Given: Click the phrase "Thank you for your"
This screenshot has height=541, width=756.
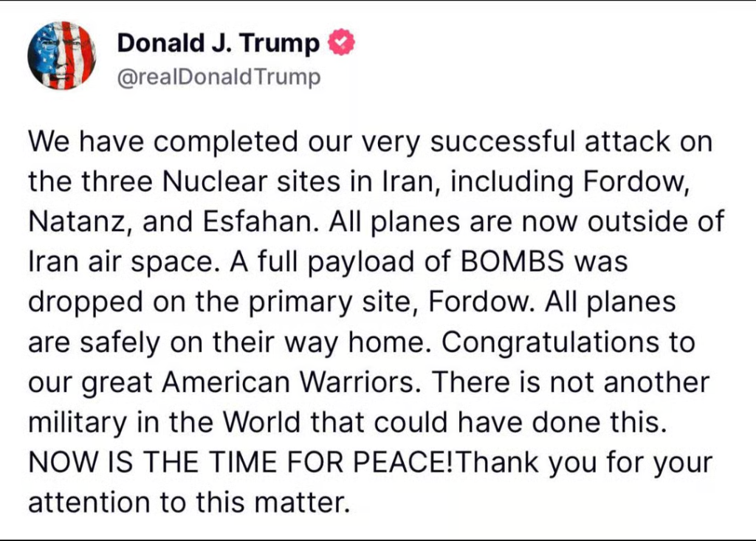Looking at the screenshot, I should pyautogui.click(x=584, y=463).
